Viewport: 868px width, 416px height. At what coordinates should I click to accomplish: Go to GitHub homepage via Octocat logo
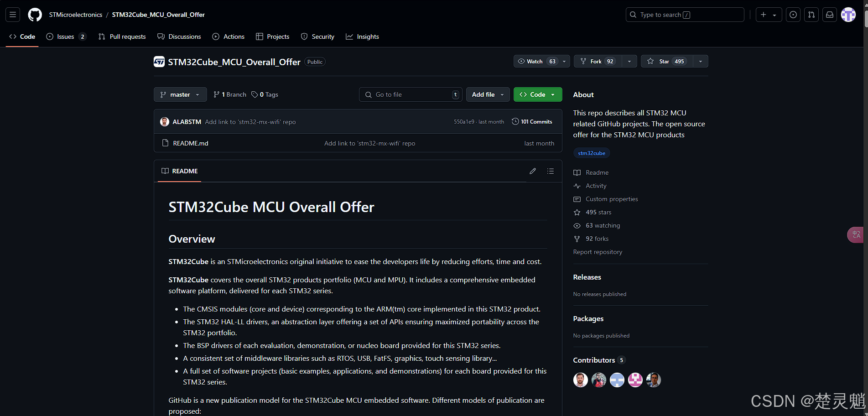tap(35, 15)
